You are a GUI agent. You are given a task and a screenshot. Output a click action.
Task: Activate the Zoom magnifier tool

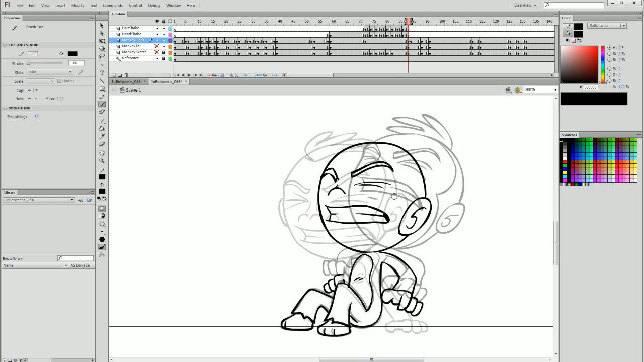pos(102,161)
